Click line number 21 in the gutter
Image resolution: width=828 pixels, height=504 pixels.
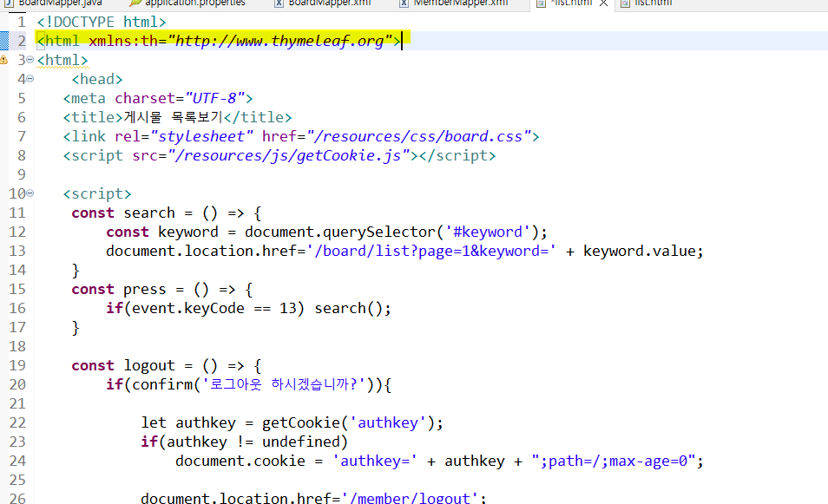17,403
